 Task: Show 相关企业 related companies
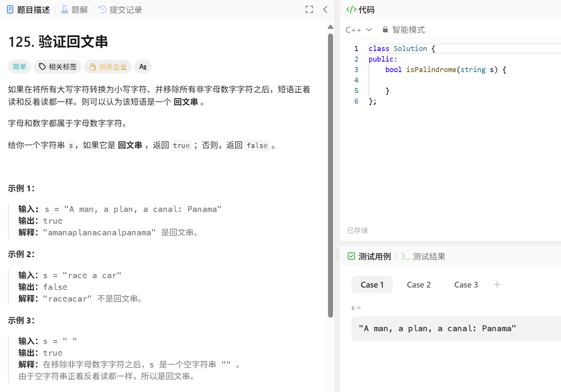tap(108, 67)
